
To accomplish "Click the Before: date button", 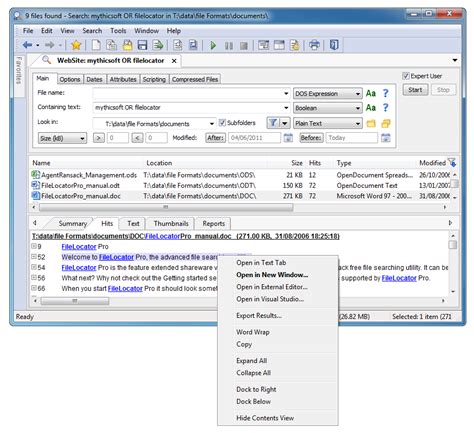I will pos(311,138).
